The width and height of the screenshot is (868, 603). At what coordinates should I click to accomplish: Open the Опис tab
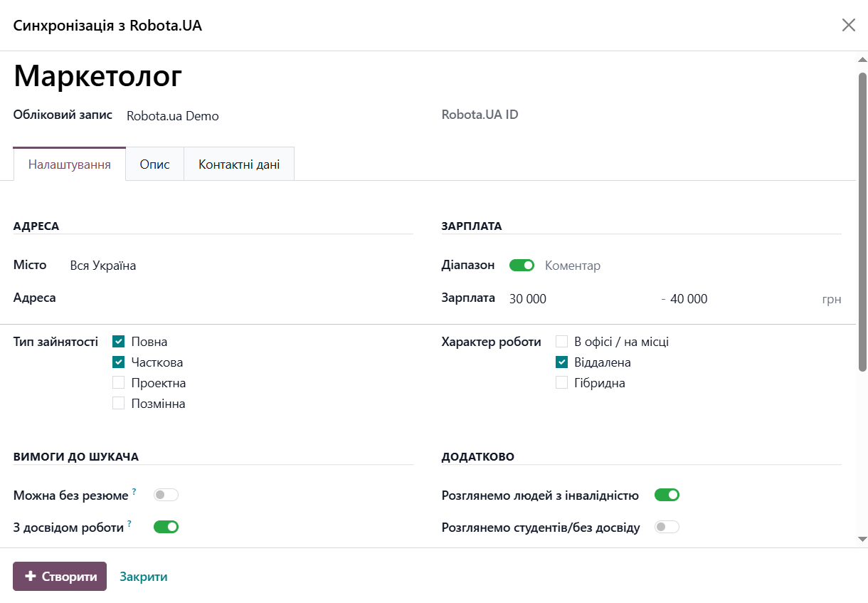[x=155, y=164]
